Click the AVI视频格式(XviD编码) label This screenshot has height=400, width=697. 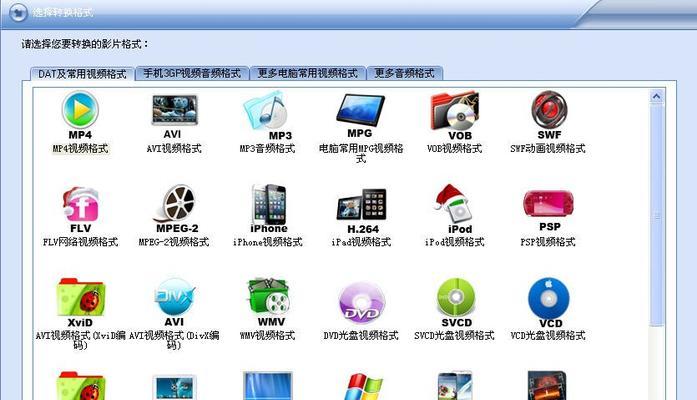tap(80, 340)
